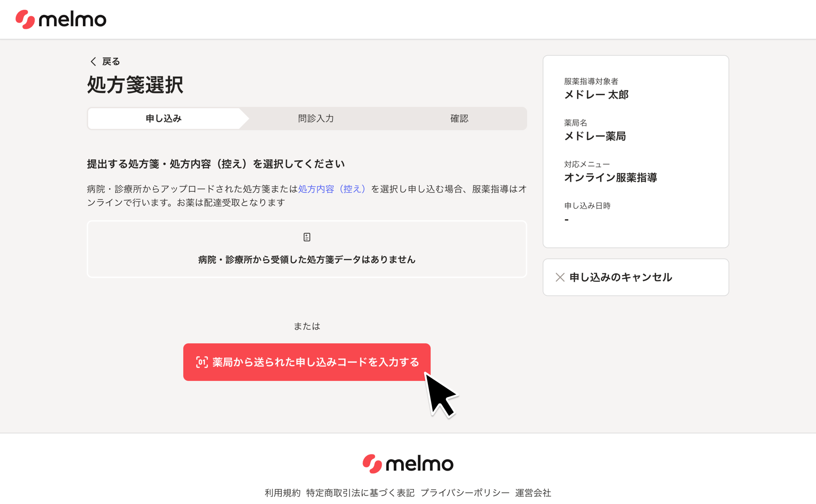Viewport: 816px width, 504px height.
Task: Open the 処方内容（控え） link
Action: (x=331, y=189)
